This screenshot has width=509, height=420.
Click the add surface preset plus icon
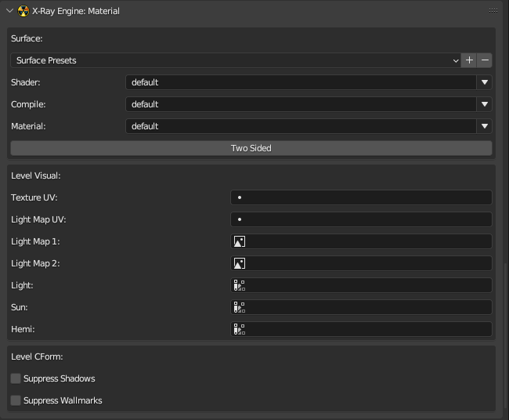(469, 60)
